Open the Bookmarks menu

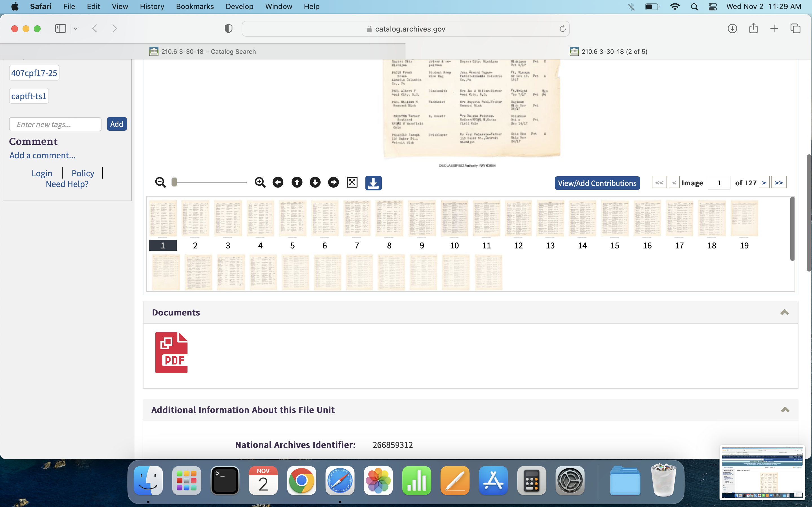195,6
